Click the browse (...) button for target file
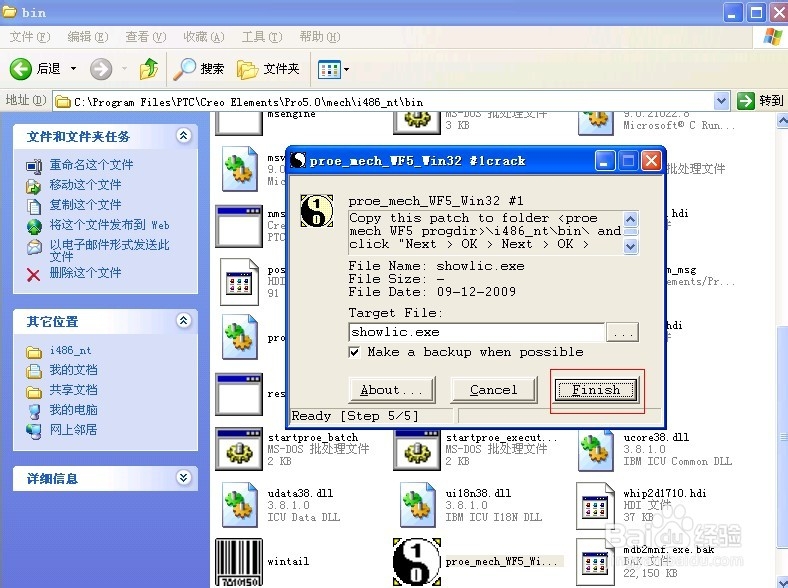Viewport: 788px width, 588px height. coord(623,332)
